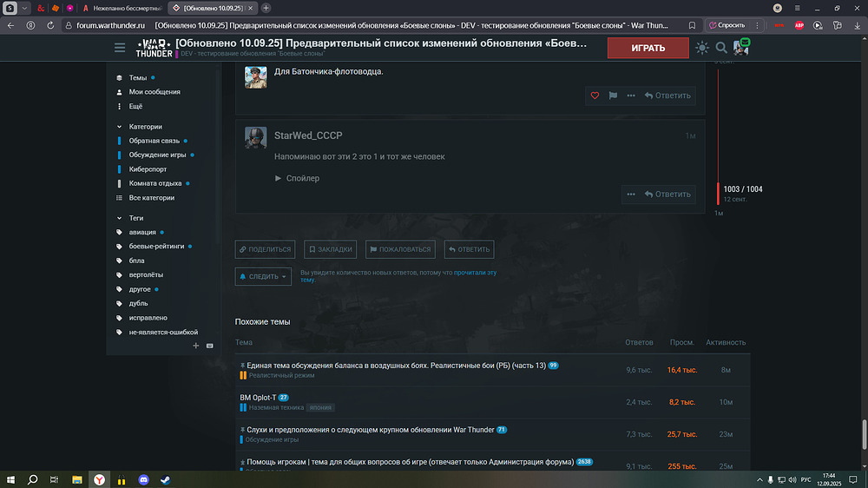Flag the Батончика-флотоводца post
The height and width of the screenshot is (488, 868).
coord(613,96)
